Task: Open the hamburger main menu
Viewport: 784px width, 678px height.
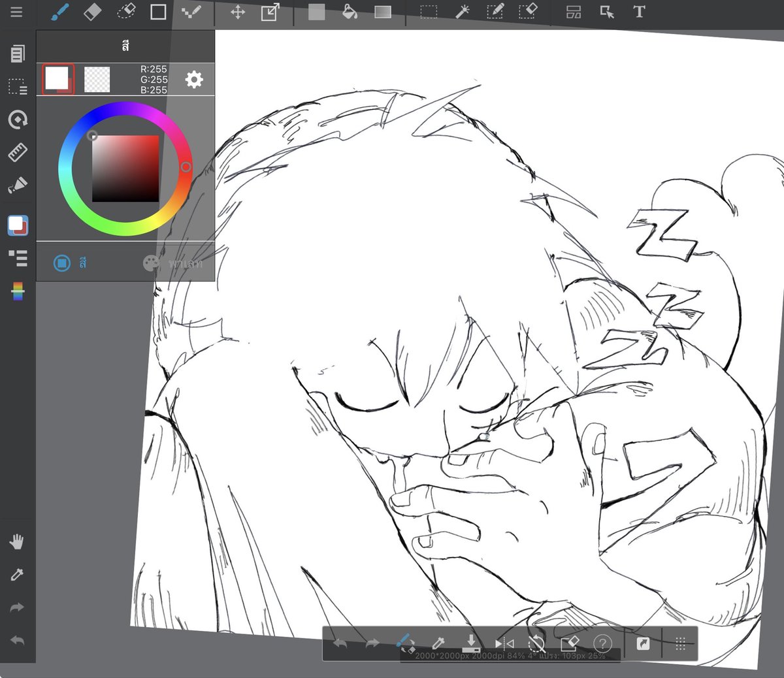Action: click(16, 12)
